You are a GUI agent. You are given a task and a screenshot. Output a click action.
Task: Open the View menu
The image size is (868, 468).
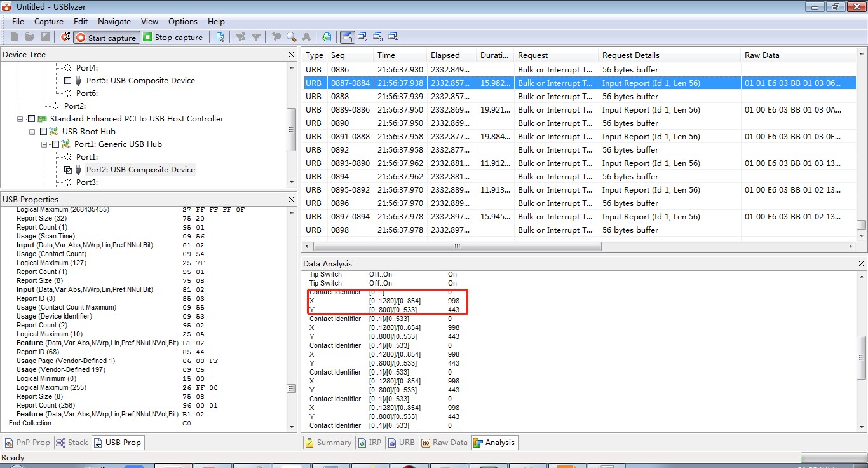pyautogui.click(x=150, y=22)
